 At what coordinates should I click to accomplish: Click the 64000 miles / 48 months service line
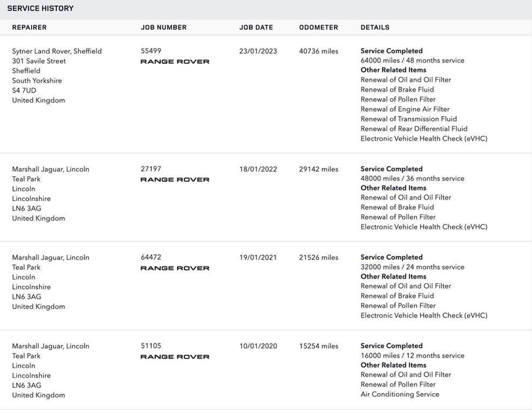click(x=412, y=61)
